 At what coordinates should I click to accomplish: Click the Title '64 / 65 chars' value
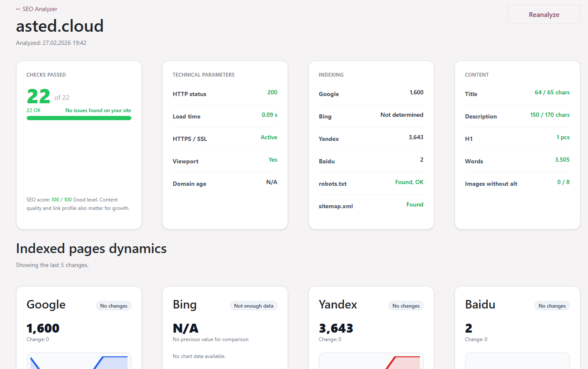click(x=552, y=93)
